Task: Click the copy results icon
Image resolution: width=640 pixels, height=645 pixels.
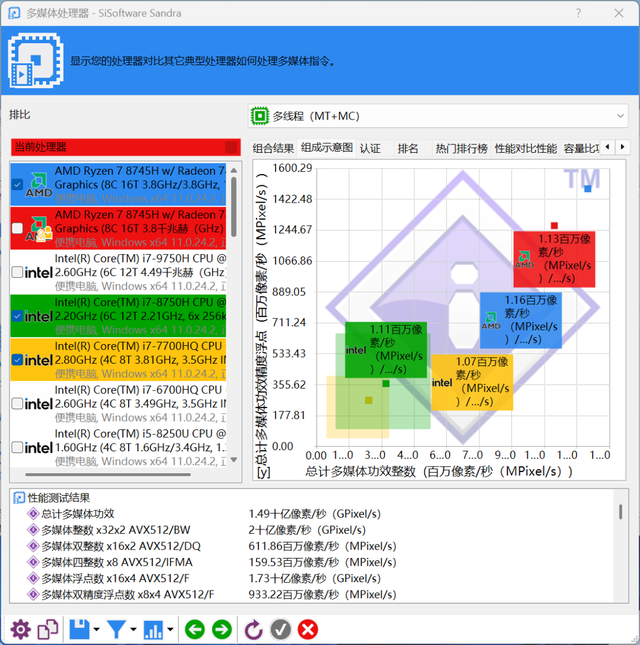Action: click(x=48, y=629)
